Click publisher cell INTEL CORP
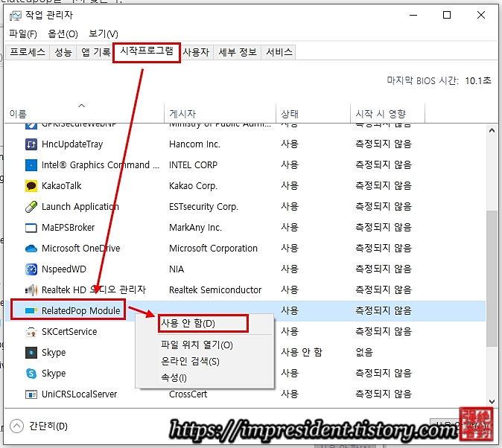The height and width of the screenshot is (448, 502). (193, 165)
